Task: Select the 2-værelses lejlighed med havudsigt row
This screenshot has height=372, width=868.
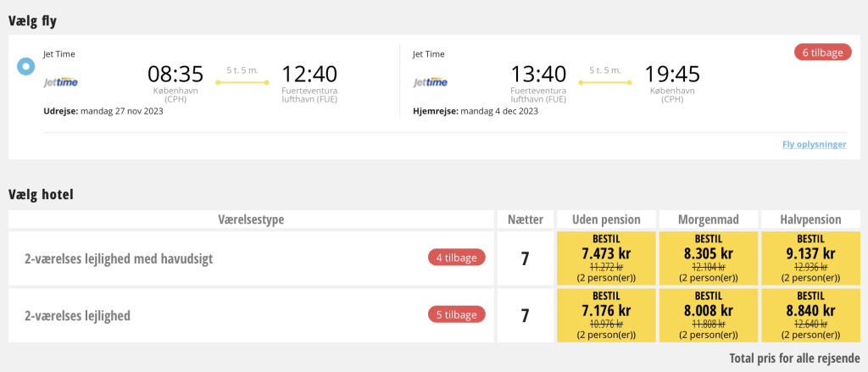Action: click(x=119, y=258)
